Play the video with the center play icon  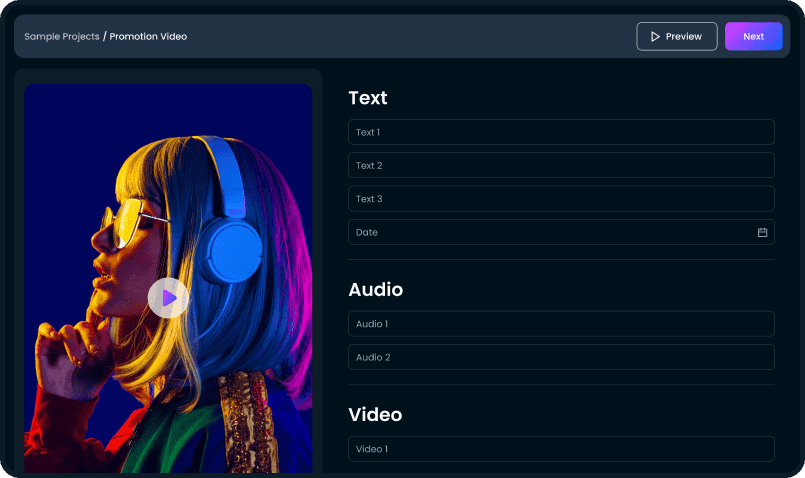point(168,298)
